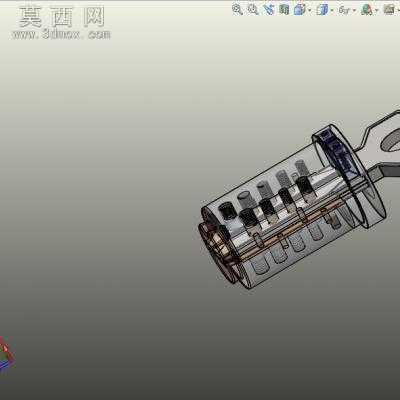This screenshot has width=400, height=400.
Task: Open the View Orientation dropdown arrow
Action: tap(309, 10)
